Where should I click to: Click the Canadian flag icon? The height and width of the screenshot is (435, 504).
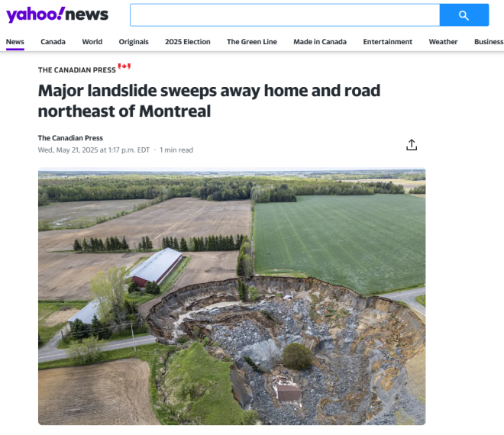point(124,66)
